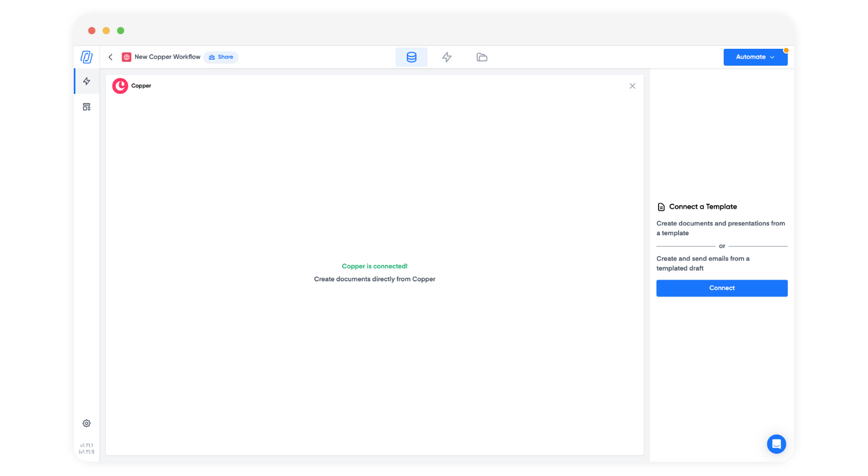Open settings via the gear icon
The width and height of the screenshot is (868, 476).
[x=86, y=423]
